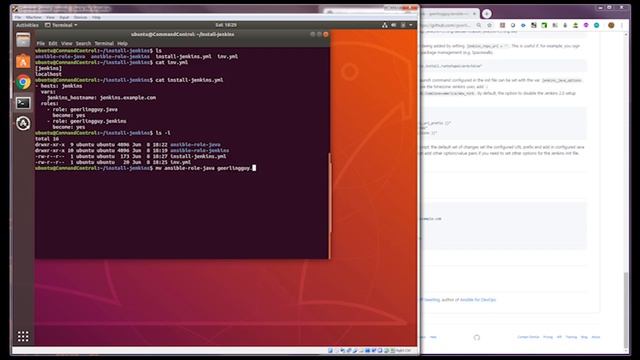Open the clock showing Sat 18:29
This screenshot has width=640, height=360.
[226, 25]
